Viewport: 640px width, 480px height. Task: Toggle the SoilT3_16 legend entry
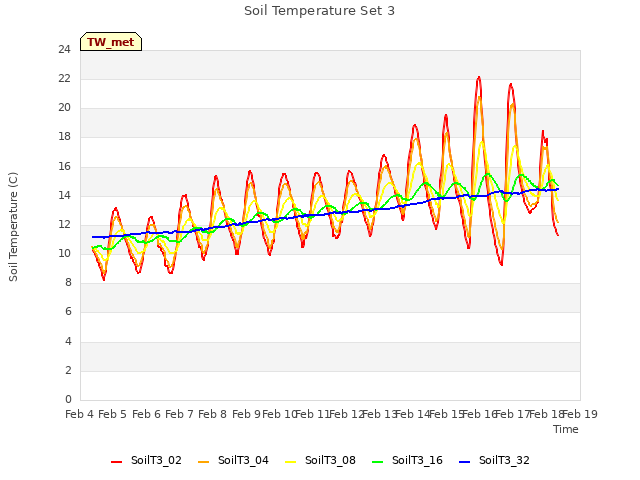coord(407,460)
